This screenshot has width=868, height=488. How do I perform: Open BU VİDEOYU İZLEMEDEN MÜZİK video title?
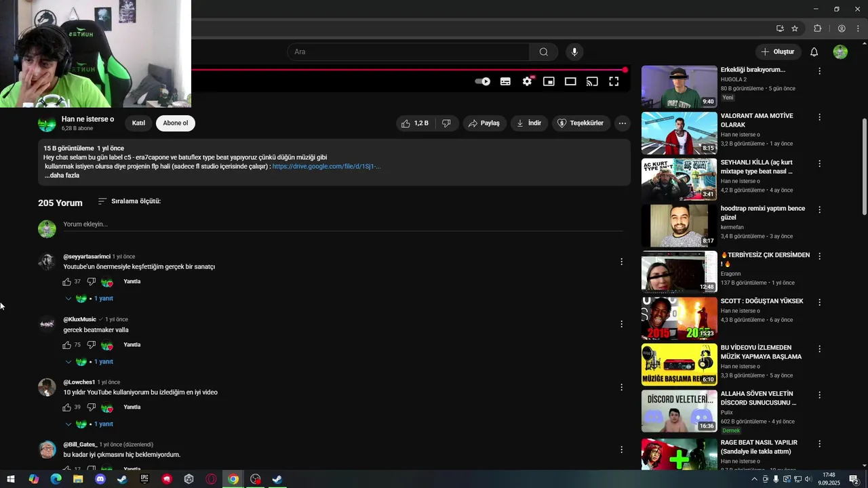click(x=761, y=352)
